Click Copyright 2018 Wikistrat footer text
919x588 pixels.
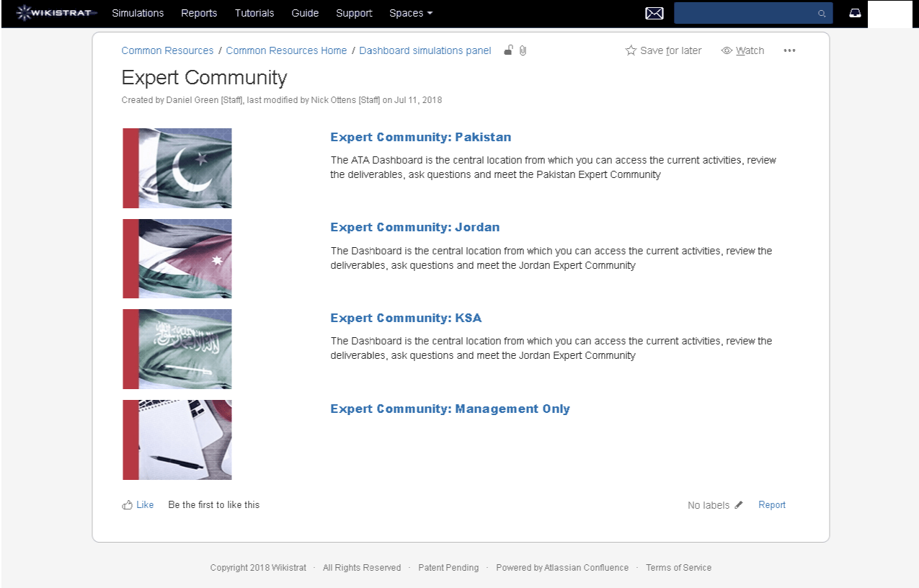pos(259,568)
